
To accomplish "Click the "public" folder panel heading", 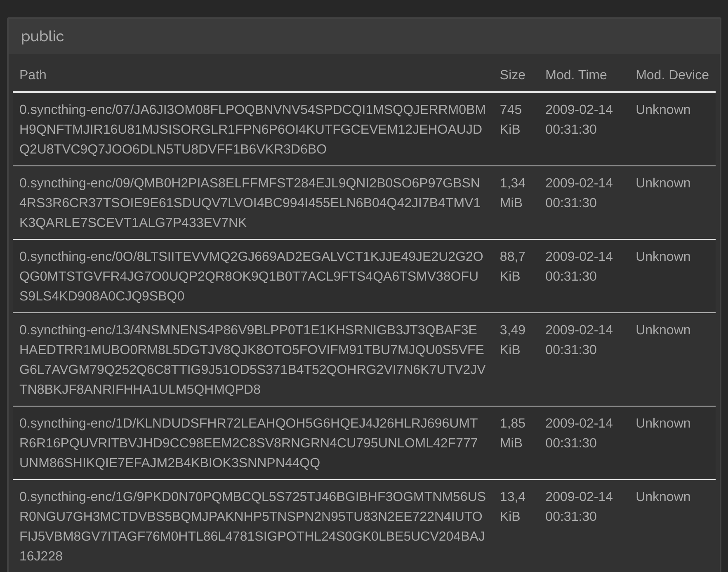I will tap(42, 36).
